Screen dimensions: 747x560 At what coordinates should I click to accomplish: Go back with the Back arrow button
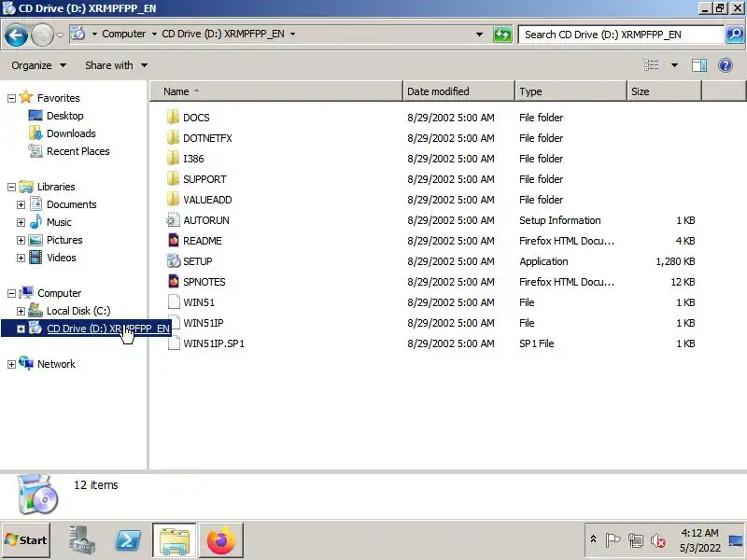tap(16, 35)
